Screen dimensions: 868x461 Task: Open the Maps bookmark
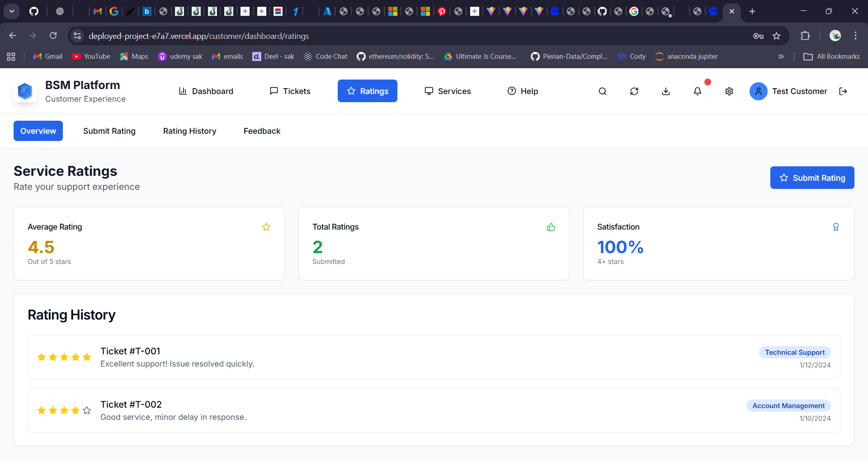click(134, 56)
